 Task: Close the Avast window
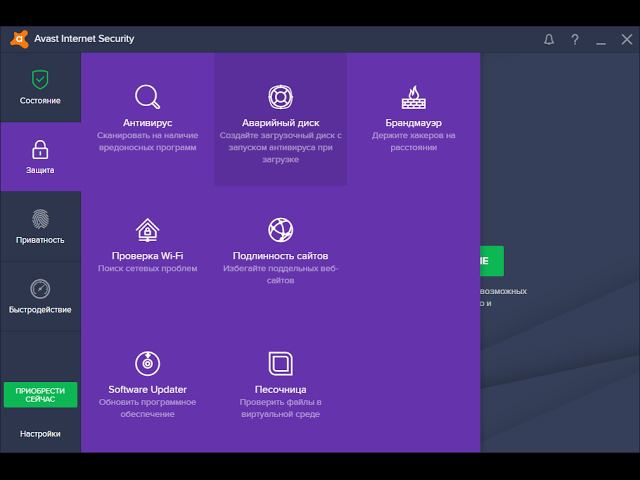coord(627,40)
